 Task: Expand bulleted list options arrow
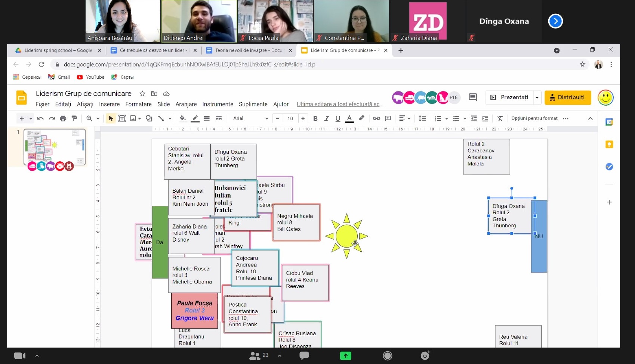pos(465,119)
